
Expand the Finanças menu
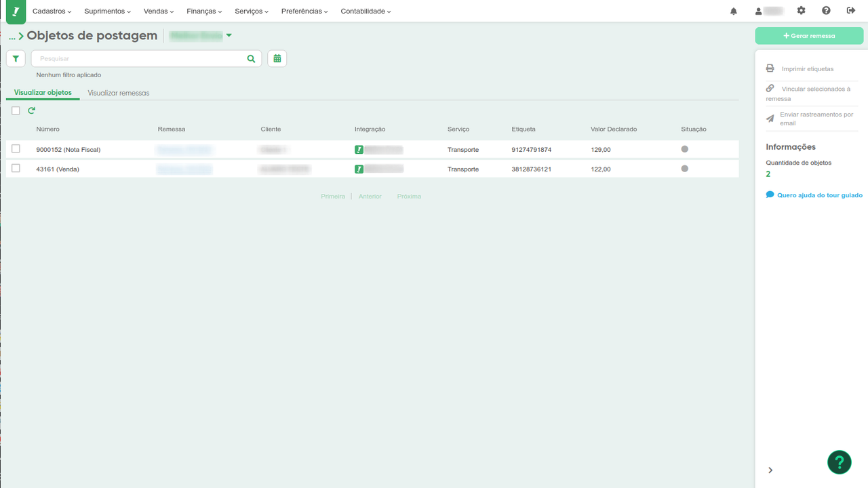click(204, 12)
